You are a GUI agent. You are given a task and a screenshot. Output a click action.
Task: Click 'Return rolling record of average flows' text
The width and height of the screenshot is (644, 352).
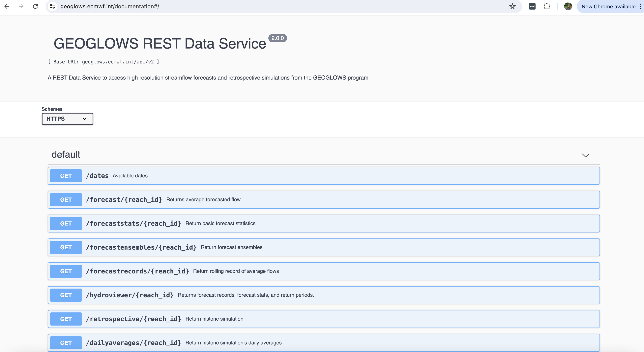236,271
